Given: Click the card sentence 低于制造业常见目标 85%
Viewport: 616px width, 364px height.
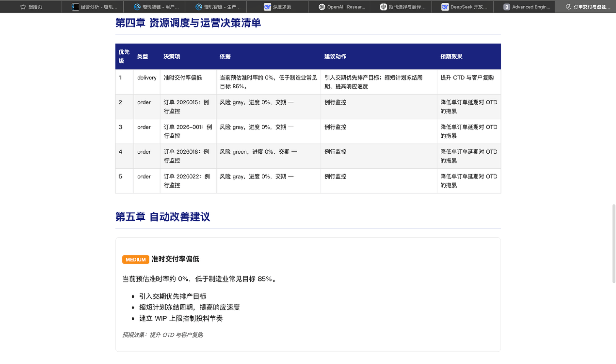Looking at the screenshot, I should [x=236, y=279].
